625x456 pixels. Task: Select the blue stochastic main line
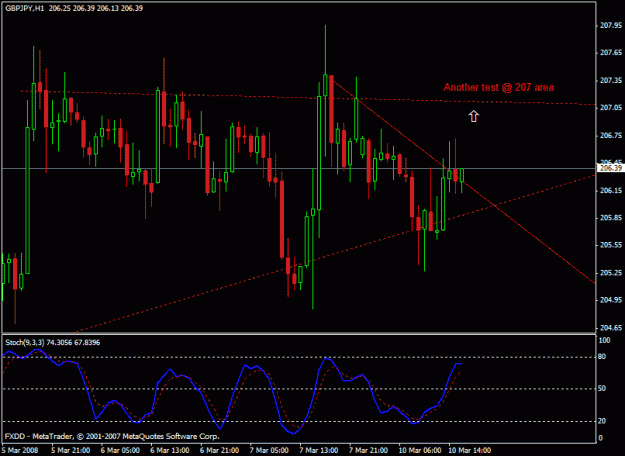233,391
